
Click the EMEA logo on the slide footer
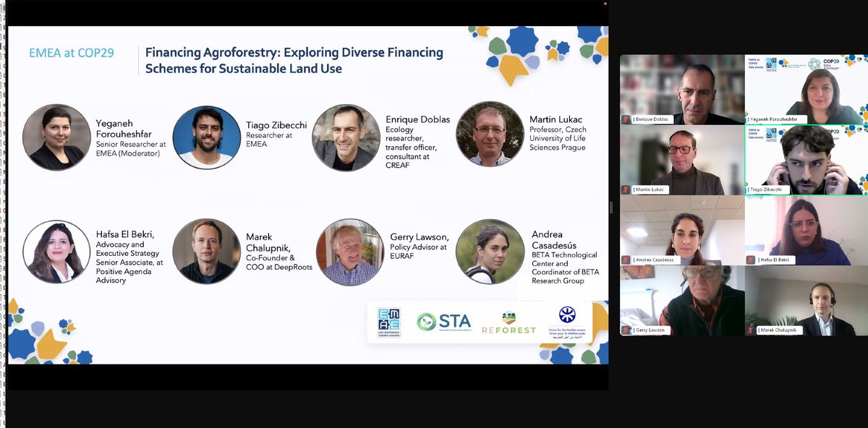click(389, 322)
